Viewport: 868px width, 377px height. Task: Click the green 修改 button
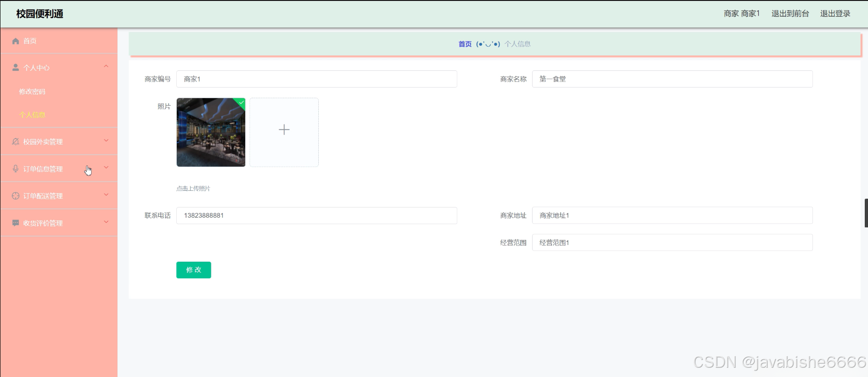(x=193, y=270)
